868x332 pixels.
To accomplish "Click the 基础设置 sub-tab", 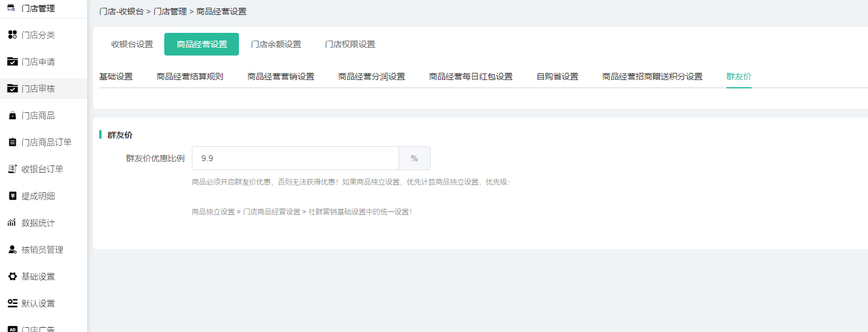I will (116, 77).
